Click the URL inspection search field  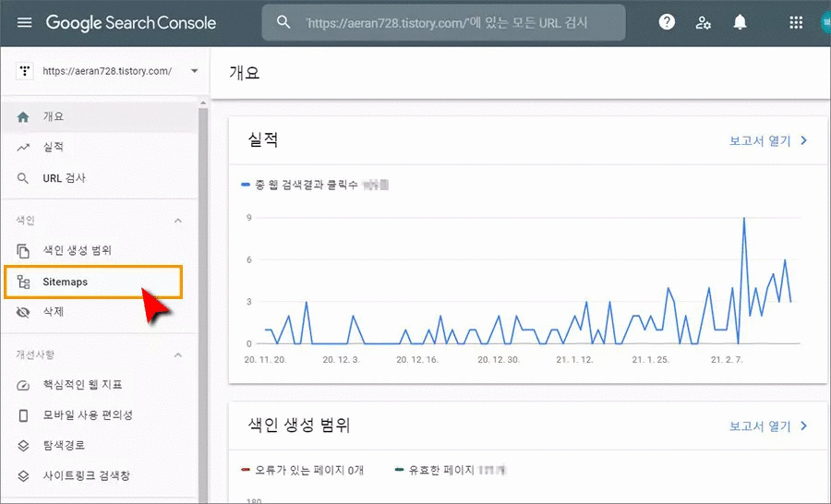443,22
